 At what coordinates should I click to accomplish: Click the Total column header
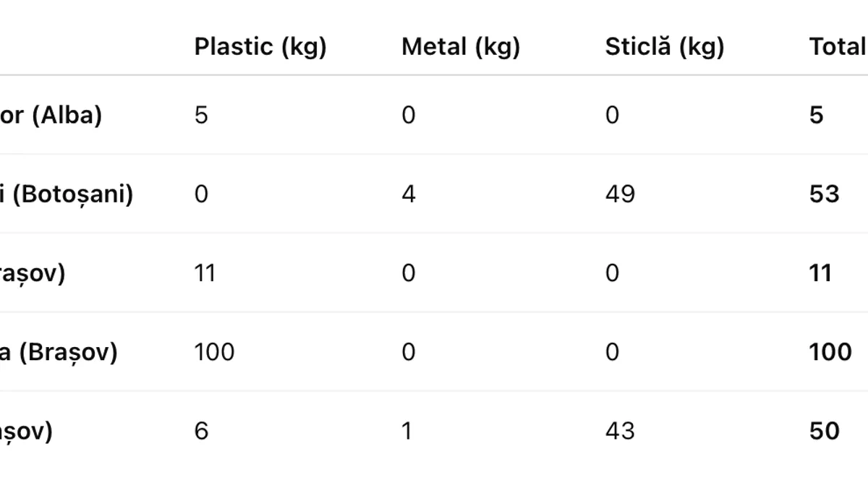[x=837, y=47]
